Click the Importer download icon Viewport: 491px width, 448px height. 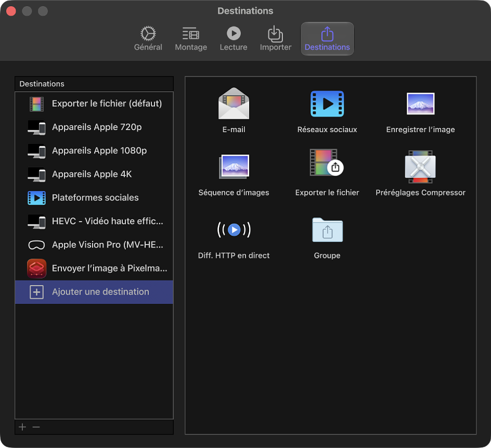(275, 33)
